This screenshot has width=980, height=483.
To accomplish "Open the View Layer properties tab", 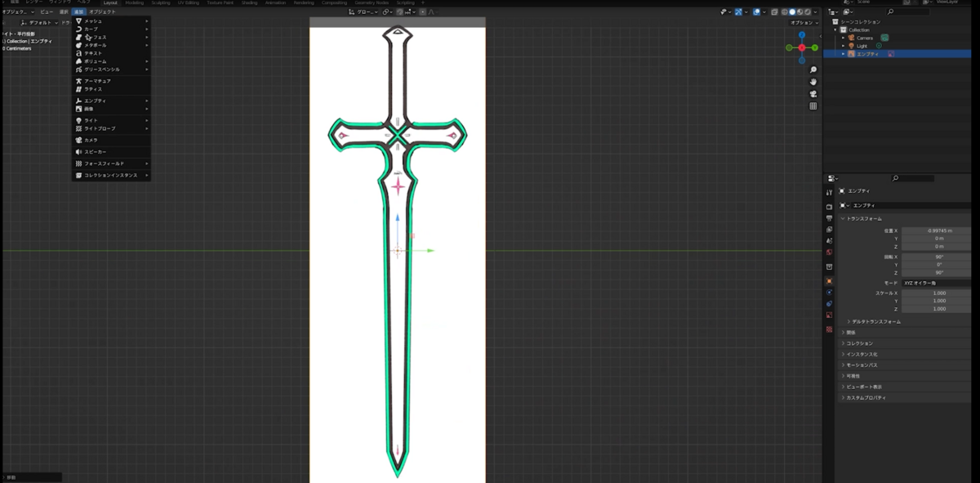I will click(829, 230).
